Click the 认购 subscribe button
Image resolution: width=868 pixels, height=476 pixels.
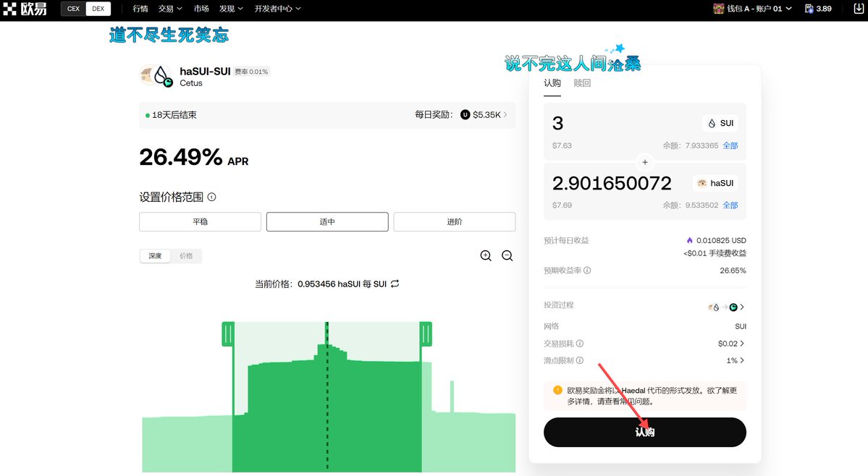point(645,433)
